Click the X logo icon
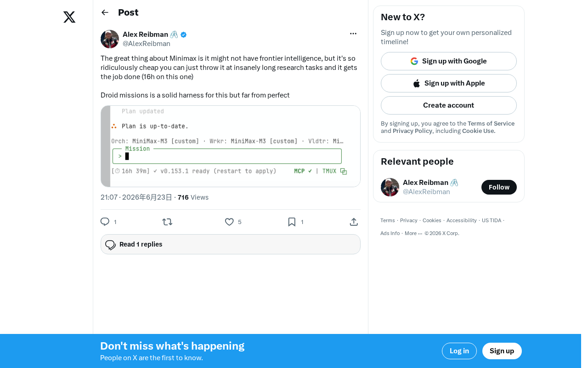The width and height of the screenshot is (588, 368). [69, 17]
